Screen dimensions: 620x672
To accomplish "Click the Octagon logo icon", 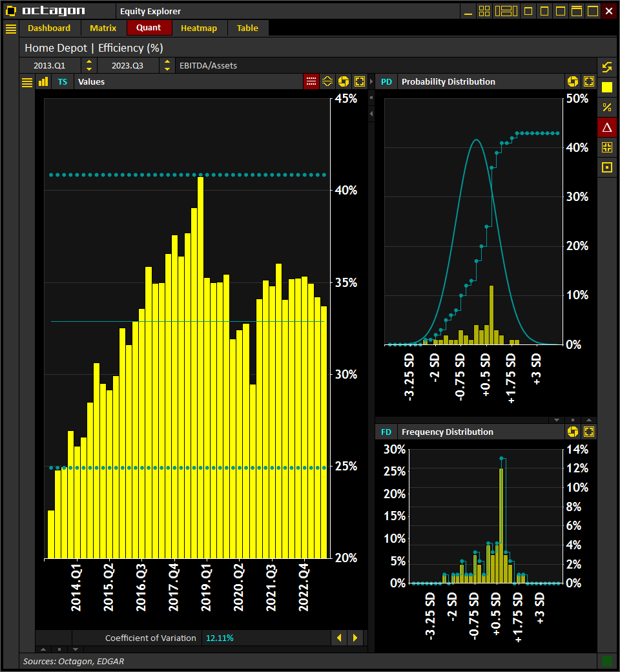I will (x=11, y=11).
